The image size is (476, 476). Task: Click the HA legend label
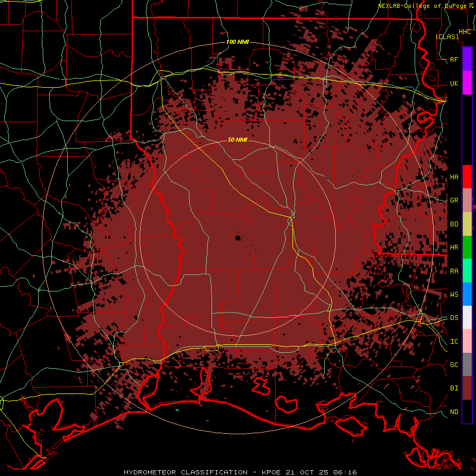(454, 177)
